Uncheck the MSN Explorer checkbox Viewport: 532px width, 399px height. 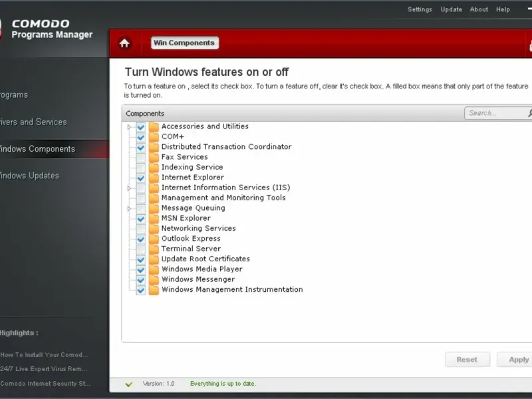point(140,219)
